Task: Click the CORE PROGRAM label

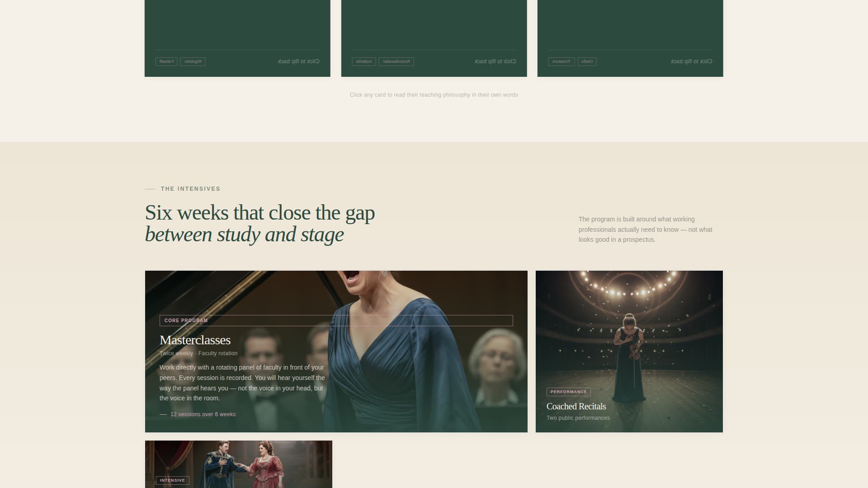Action: point(186,320)
